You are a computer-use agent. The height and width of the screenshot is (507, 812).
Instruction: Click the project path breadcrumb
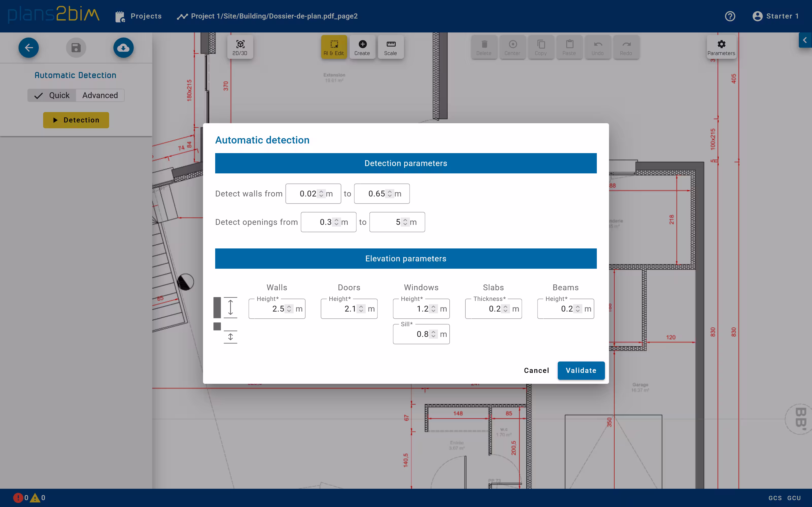[274, 16]
